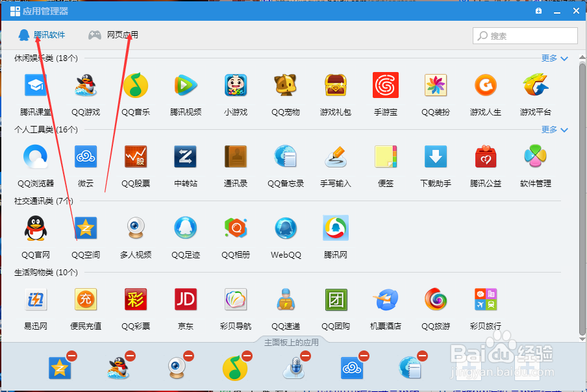This screenshot has width=587, height=392.
Task: Open the 京东 JD shopping app
Action: click(185, 299)
